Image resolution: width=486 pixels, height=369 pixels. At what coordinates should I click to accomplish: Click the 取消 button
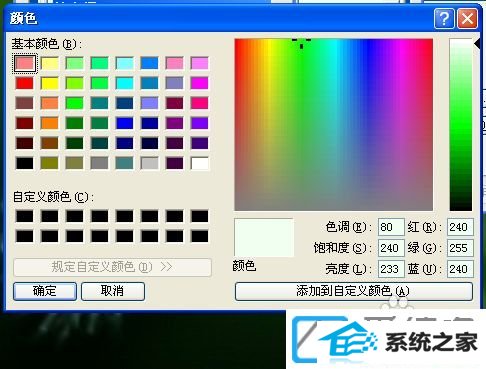point(113,291)
